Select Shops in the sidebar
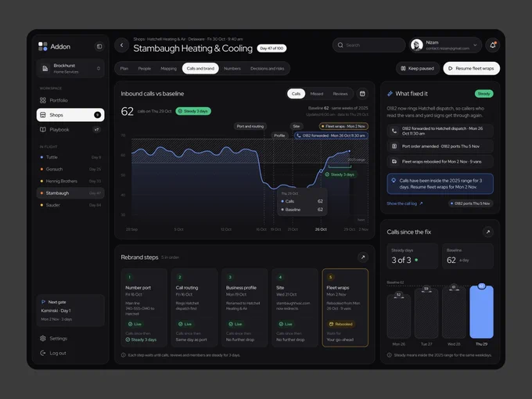532x399 pixels. pos(70,115)
